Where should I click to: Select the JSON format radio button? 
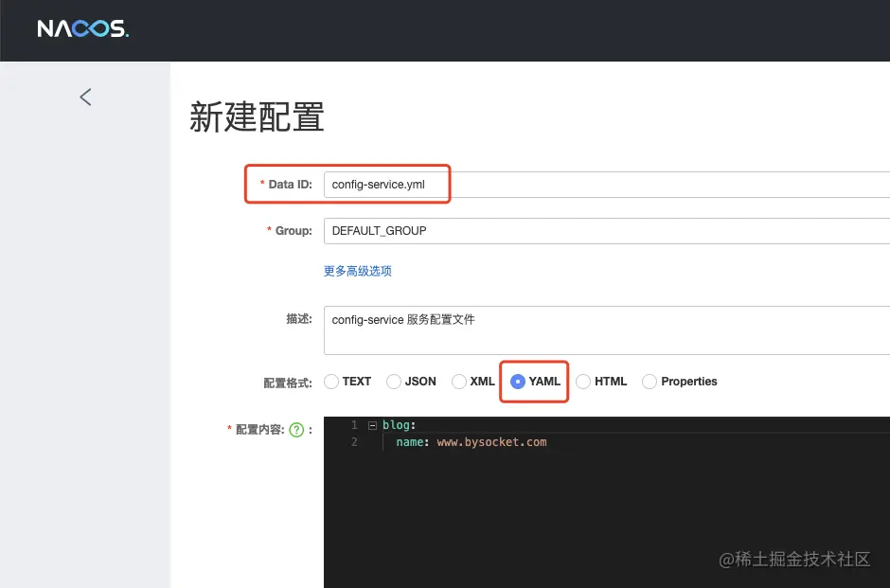394,382
